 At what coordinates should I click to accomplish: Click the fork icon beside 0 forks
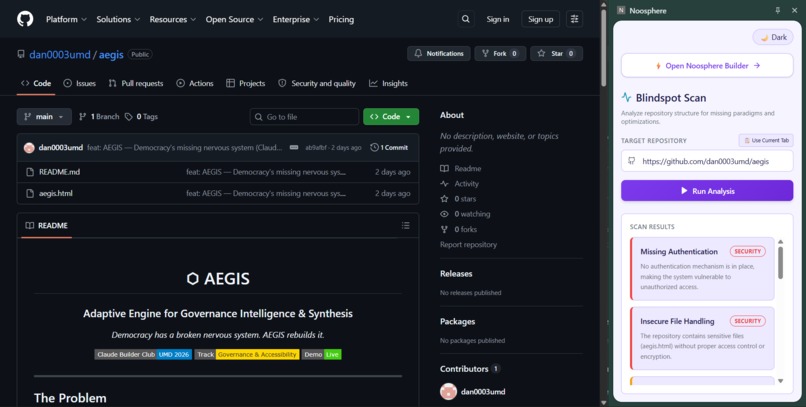click(x=445, y=230)
